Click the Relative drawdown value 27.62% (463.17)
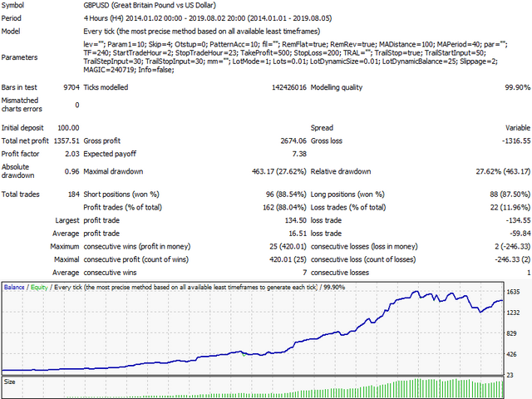 coord(503,171)
